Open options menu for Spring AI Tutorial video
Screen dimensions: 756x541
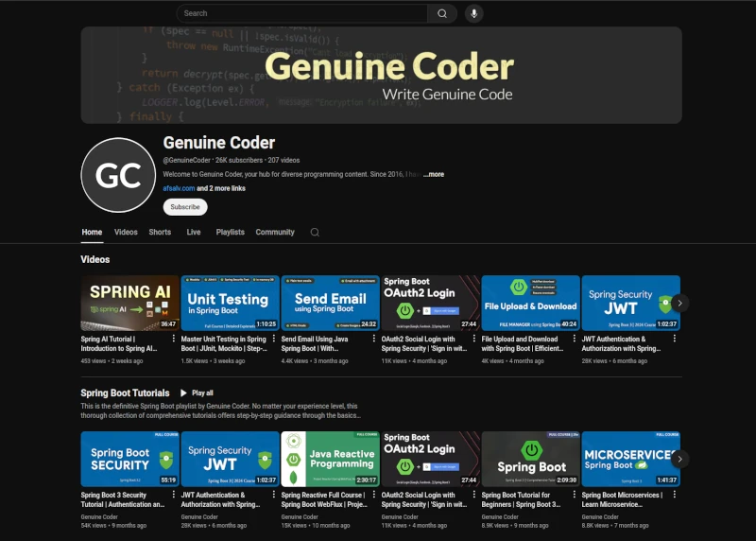174,339
